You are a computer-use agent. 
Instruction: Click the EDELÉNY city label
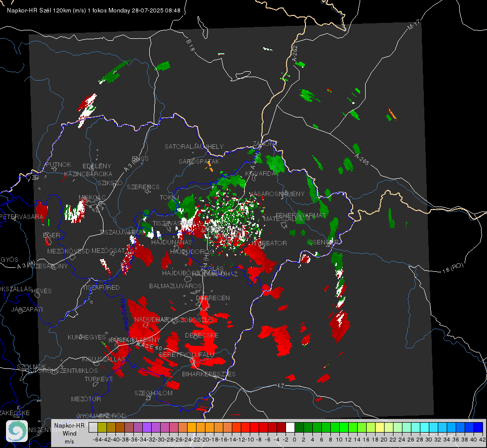[x=97, y=166]
